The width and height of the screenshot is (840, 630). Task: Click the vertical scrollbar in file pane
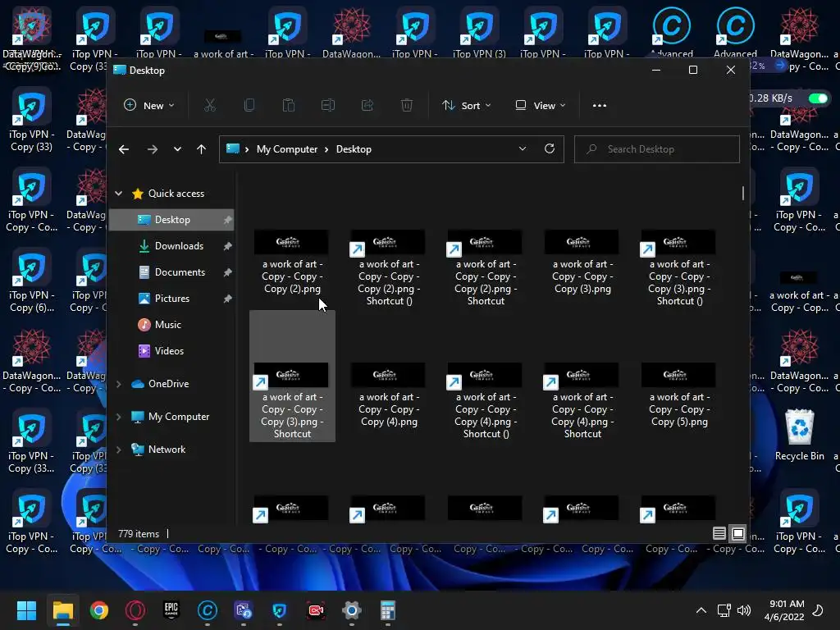(x=742, y=194)
